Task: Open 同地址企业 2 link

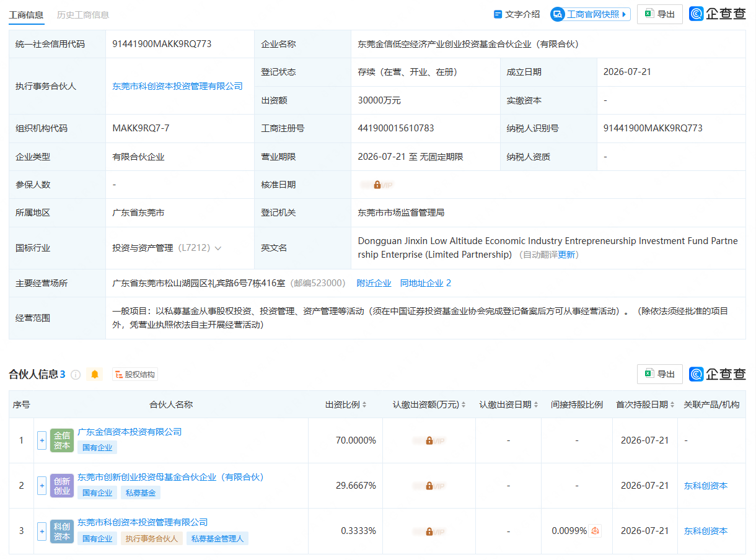Action: point(426,283)
